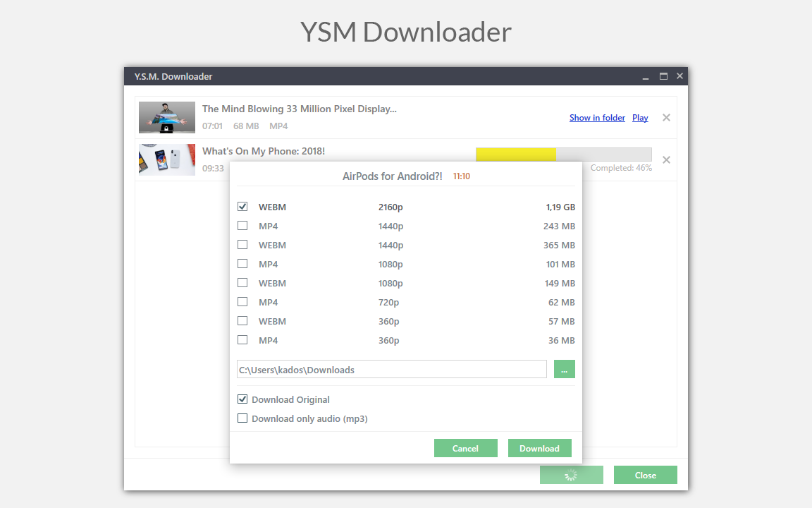
Task: Play the downloaded Pixel Display video
Action: pyautogui.click(x=640, y=117)
